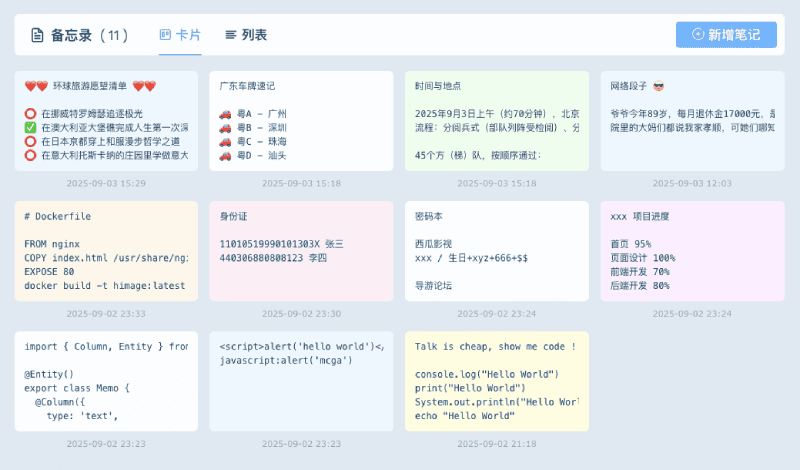Open the 时间与地点 green note card
This screenshot has height=470, width=800.
pos(496,120)
